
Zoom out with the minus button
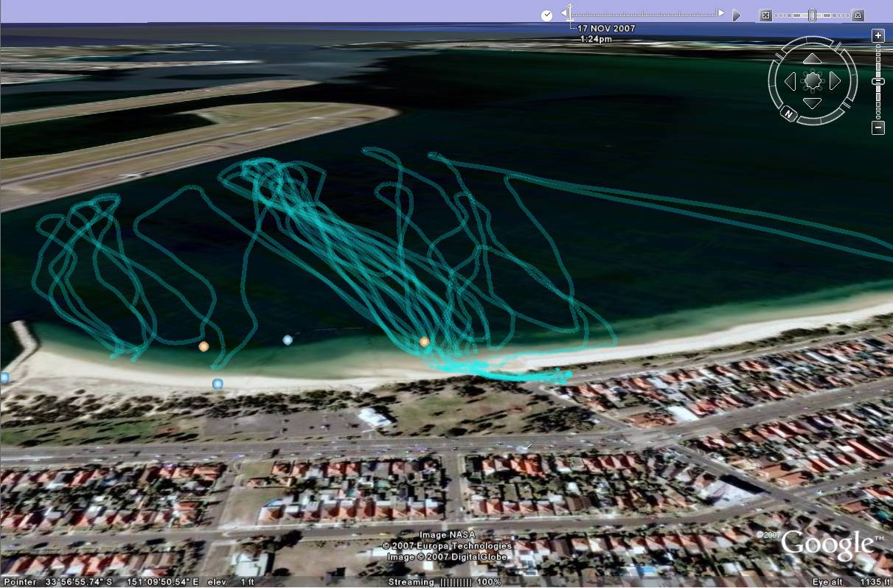point(877,127)
